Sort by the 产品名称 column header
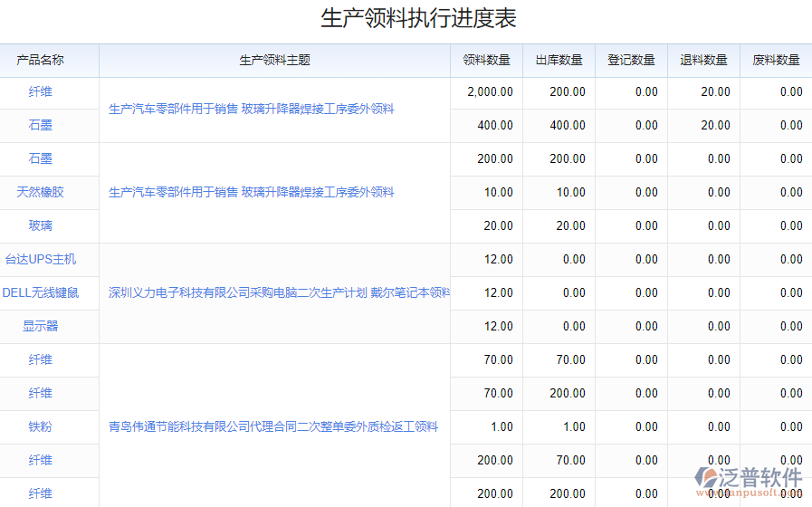812x507 pixels. (x=41, y=61)
